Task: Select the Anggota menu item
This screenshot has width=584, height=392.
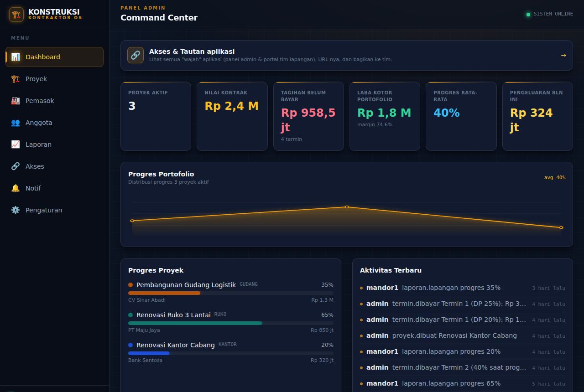Action: coord(54,123)
